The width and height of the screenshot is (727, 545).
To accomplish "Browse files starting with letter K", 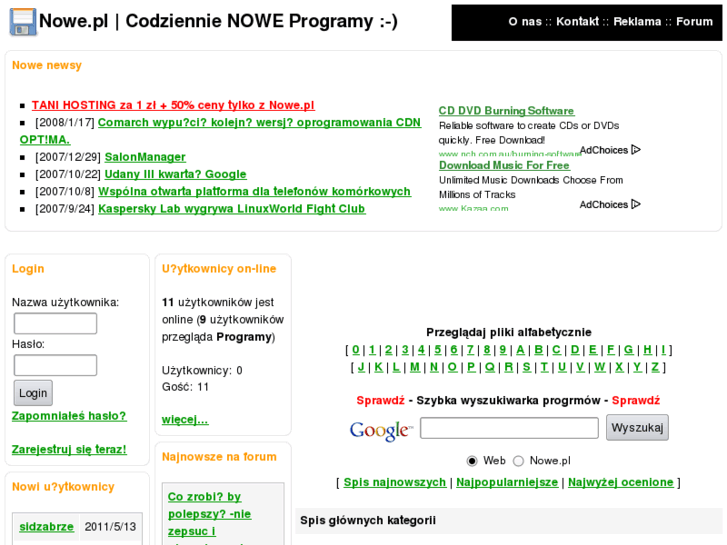I will 379,367.
